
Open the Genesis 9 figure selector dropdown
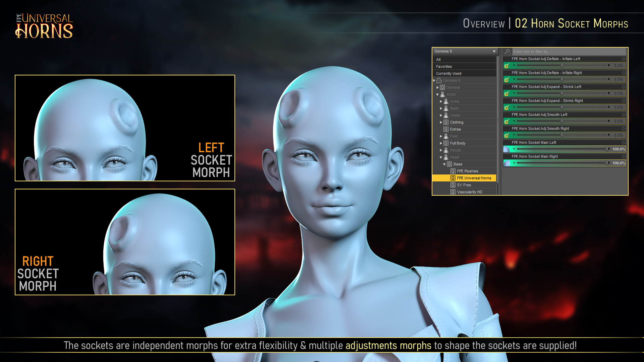click(x=494, y=51)
